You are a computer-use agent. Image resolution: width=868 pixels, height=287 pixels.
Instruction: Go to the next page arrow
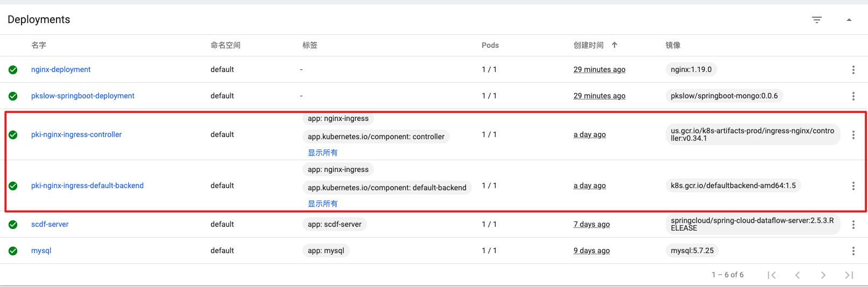pyautogui.click(x=823, y=275)
